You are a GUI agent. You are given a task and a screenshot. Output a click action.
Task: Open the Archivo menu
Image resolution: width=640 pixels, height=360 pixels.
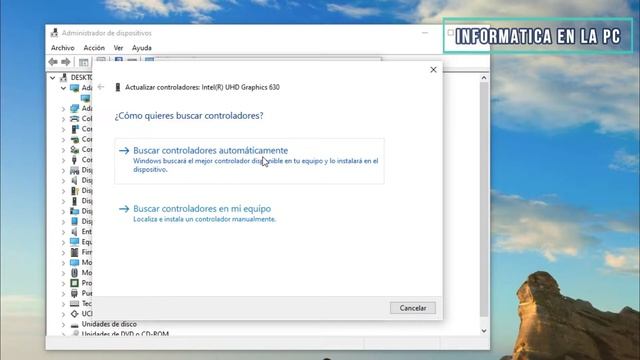click(62, 48)
